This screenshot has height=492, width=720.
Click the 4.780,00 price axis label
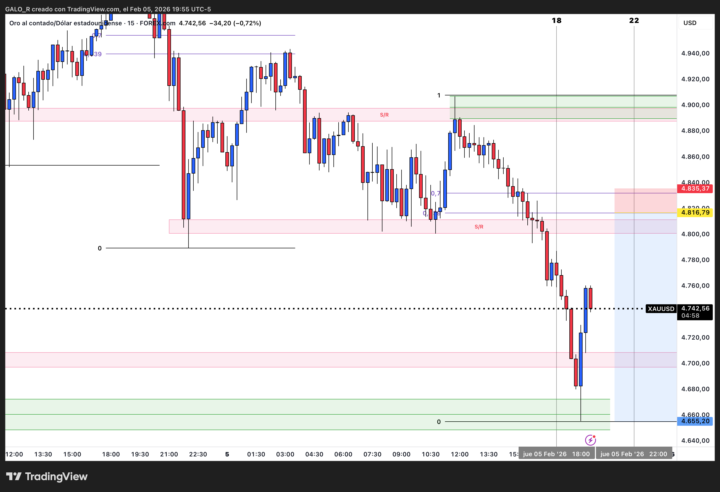pyautogui.click(x=695, y=260)
